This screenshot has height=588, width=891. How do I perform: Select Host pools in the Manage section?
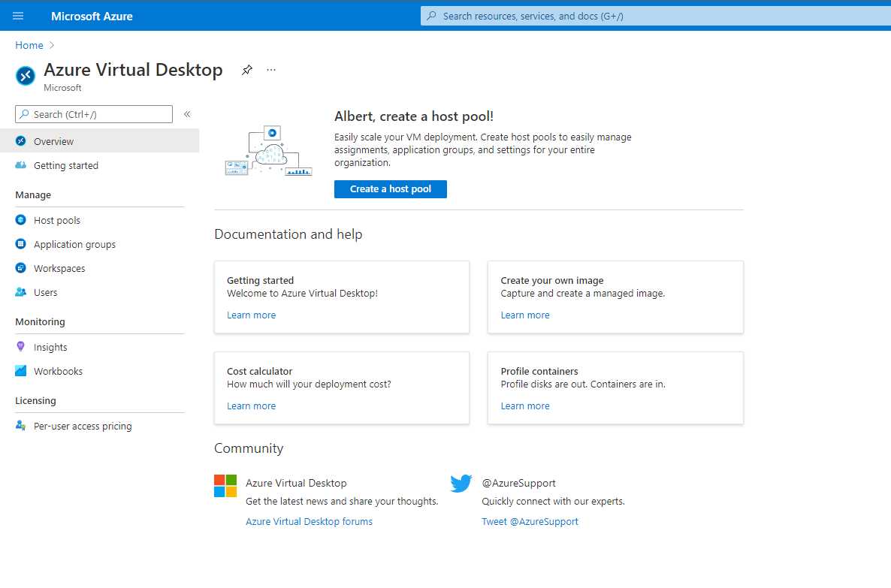click(56, 220)
